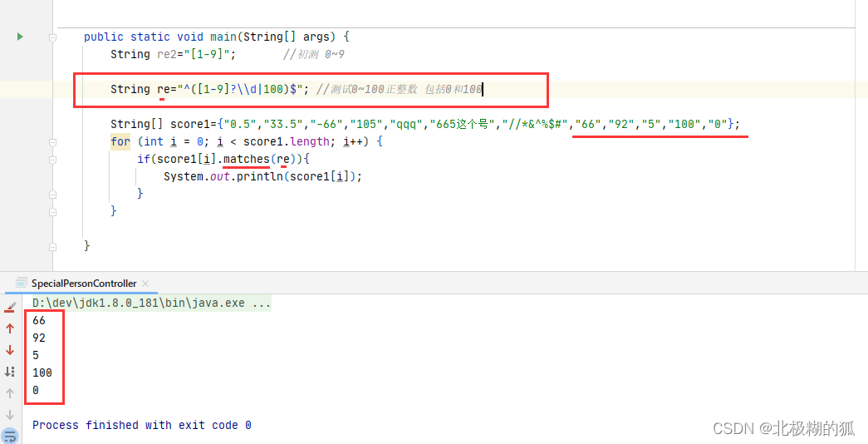This screenshot has width=868, height=444.
Task: Click console output line 66
Action: pos(39,320)
